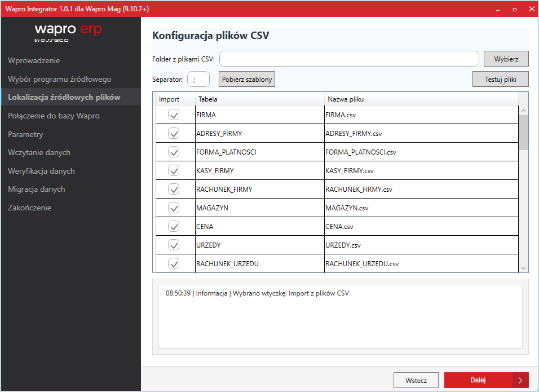
Task: Go back using the Wstecz button
Action: pyautogui.click(x=416, y=380)
